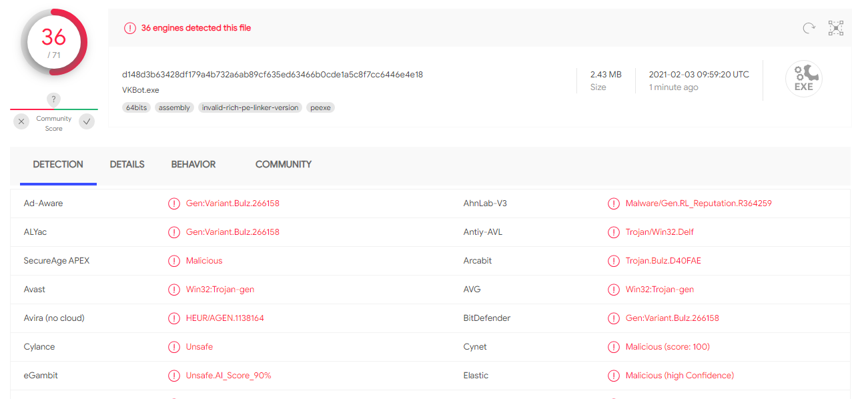
Task: Click the 64bits tag
Action: click(x=136, y=107)
